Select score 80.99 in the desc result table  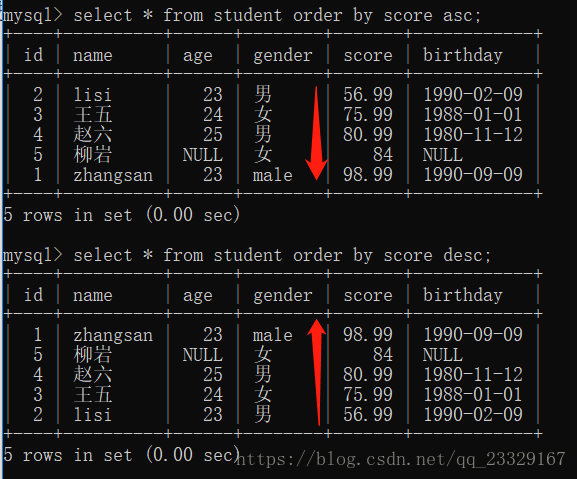click(x=368, y=375)
